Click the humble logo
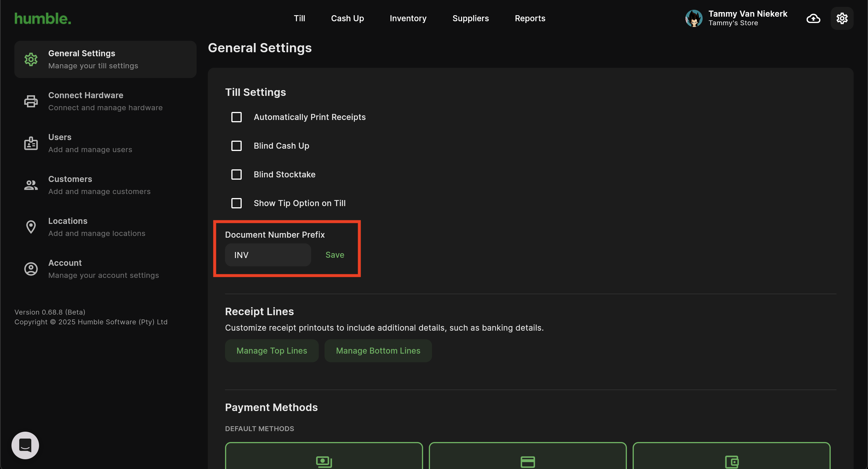Image resolution: width=868 pixels, height=469 pixels. [x=43, y=19]
